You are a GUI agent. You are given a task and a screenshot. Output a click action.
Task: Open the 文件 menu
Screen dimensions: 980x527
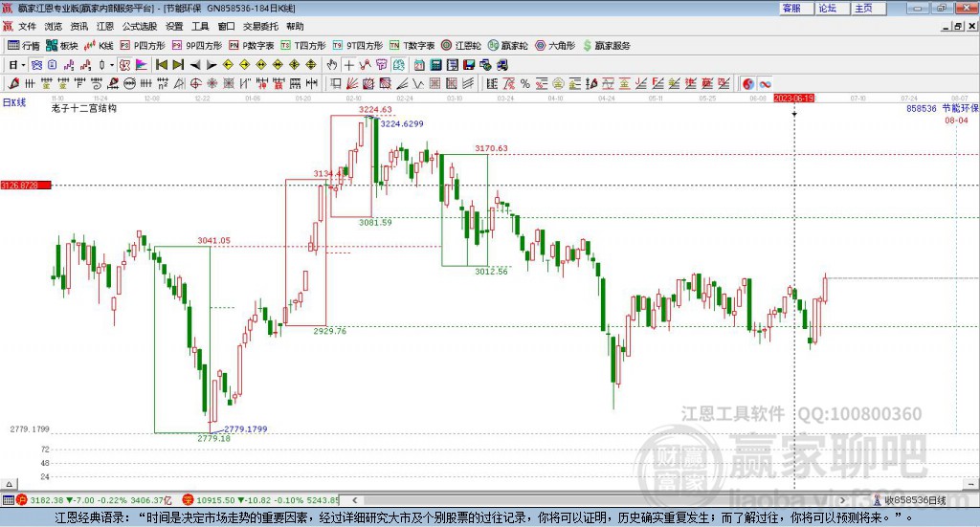coord(28,26)
